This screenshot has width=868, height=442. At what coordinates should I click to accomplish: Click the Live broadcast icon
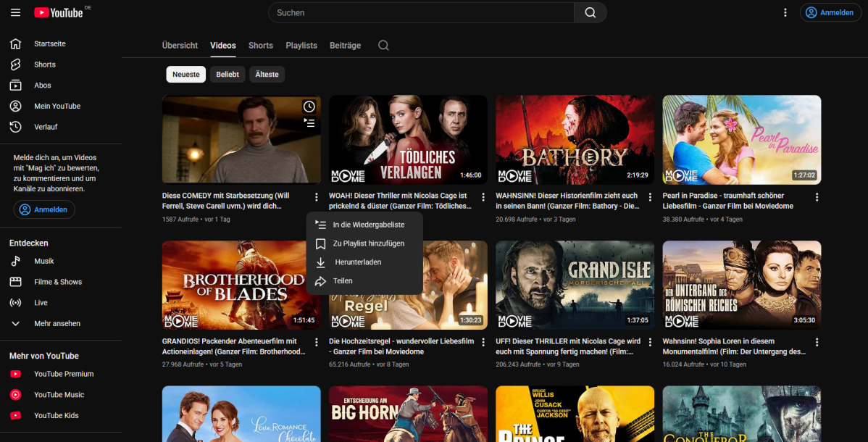pyautogui.click(x=15, y=302)
